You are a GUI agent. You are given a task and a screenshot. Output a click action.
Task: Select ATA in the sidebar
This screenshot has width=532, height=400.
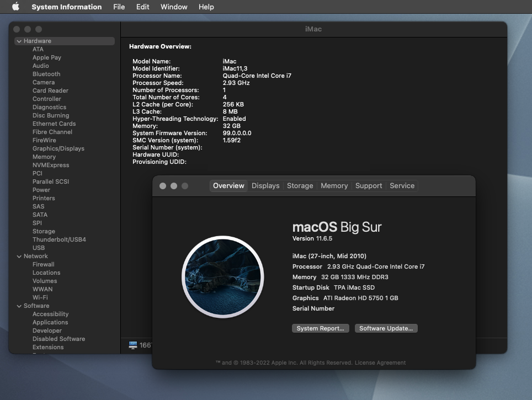38,49
